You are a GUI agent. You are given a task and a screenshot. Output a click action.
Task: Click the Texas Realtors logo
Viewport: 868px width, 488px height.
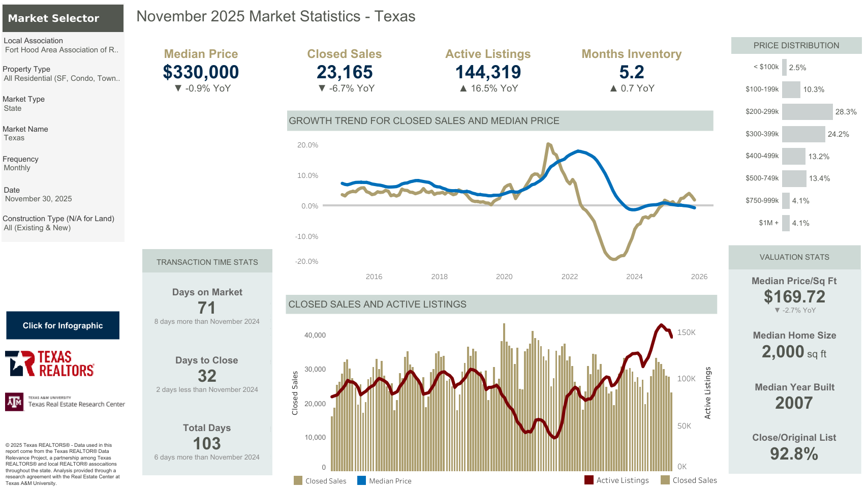(50, 363)
